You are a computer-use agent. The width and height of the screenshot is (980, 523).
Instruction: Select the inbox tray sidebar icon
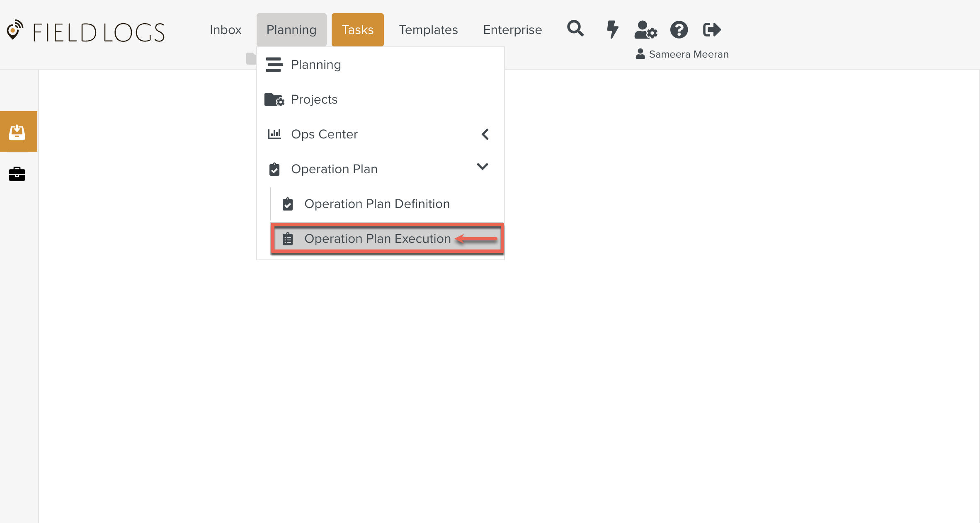[17, 132]
